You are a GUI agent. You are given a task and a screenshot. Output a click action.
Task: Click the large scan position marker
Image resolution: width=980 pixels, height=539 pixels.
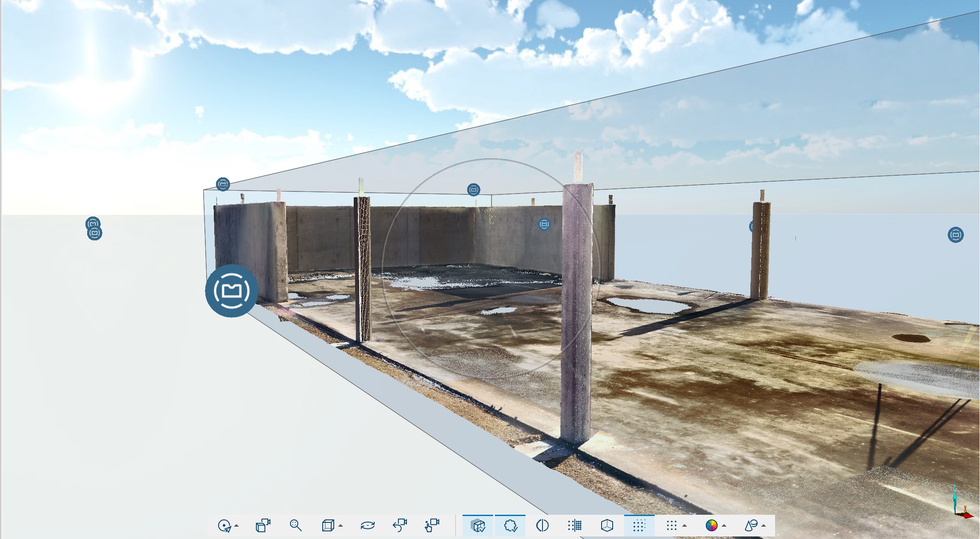(231, 291)
